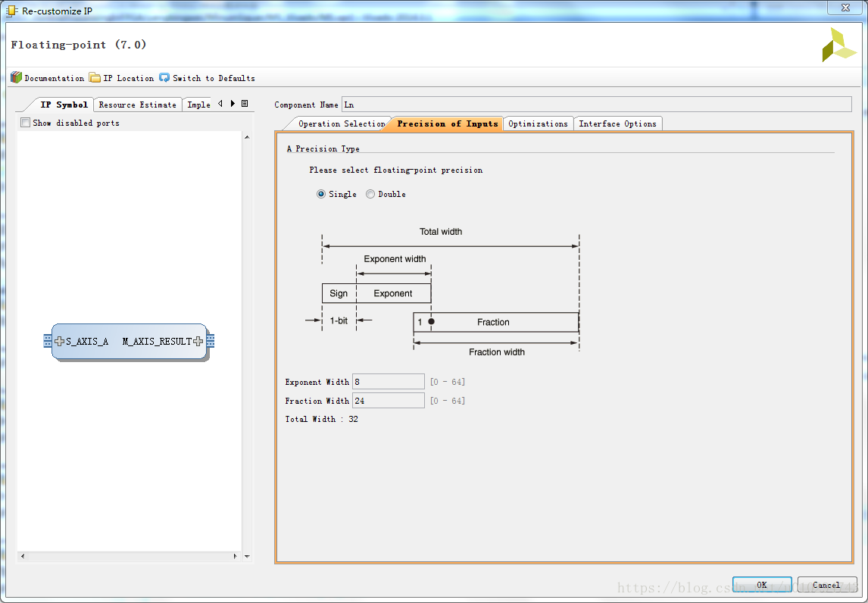This screenshot has width=868, height=603.
Task: Click the Ln IP block symbol
Action: pos(129,341)
